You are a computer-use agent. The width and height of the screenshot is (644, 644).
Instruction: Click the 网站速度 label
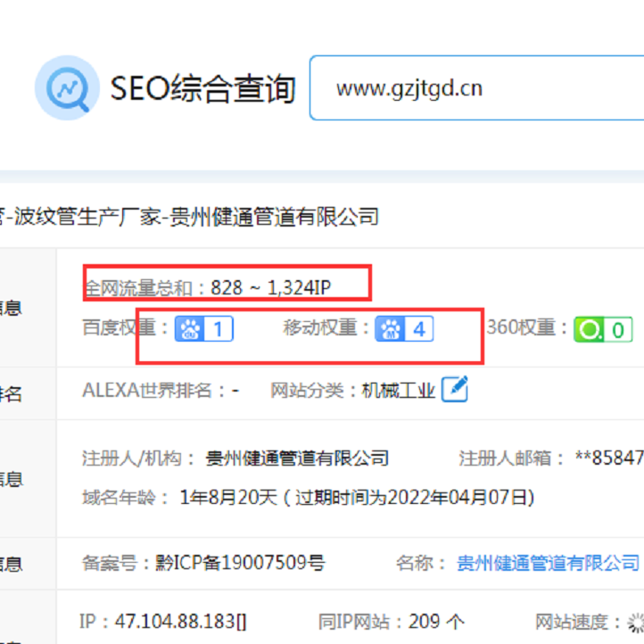[577, 622]
